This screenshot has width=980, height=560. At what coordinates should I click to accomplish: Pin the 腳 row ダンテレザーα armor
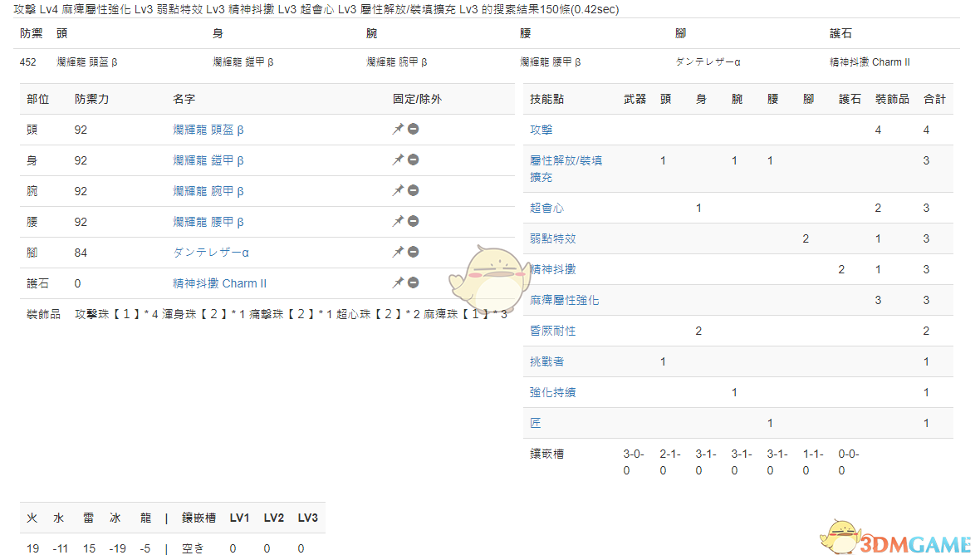pyautogui.click(x=398, y=252)
